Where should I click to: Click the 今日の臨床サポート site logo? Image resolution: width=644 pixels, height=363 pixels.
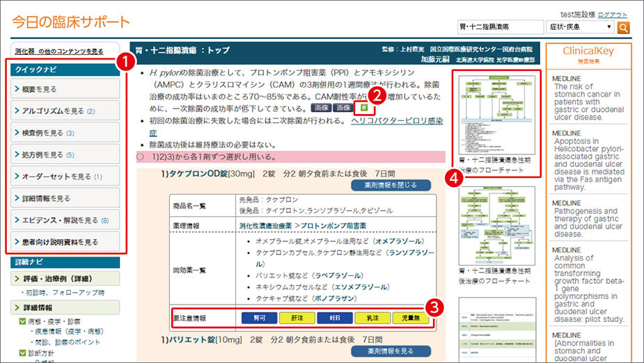click(x=70, y=22)
